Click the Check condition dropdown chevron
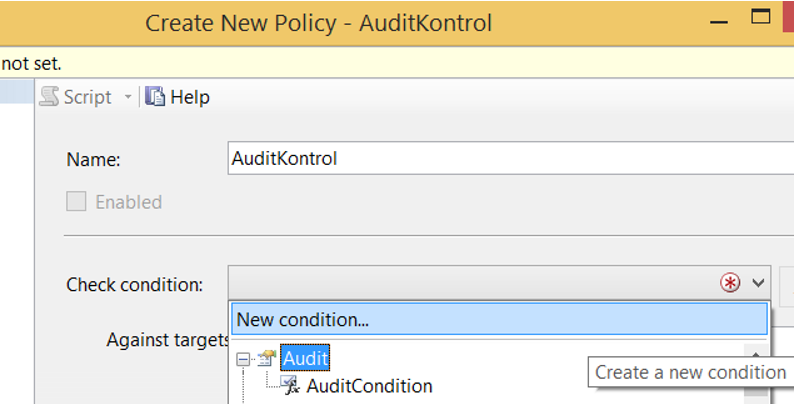 click(758, 282)
